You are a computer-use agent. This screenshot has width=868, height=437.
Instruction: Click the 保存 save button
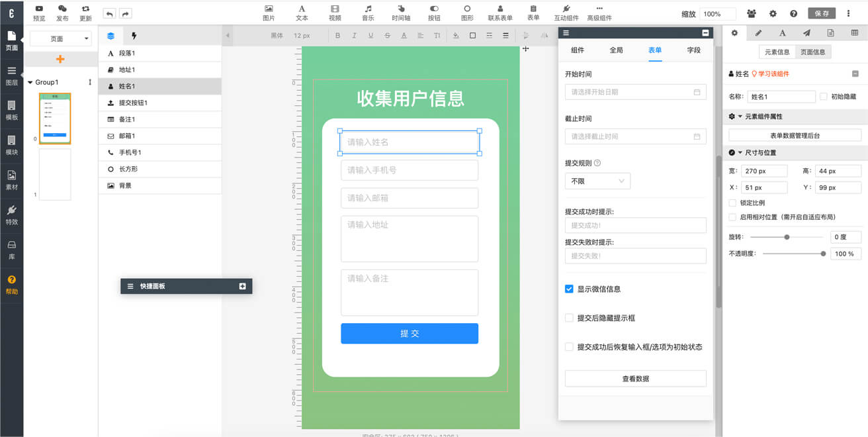point(822,13)
